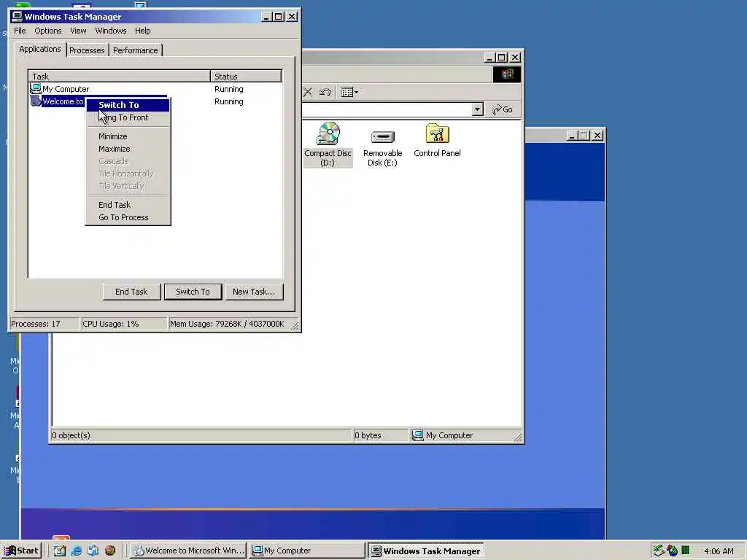Click Running status of My Computer task
Viewport: 747px width, 560px height.
click(x=228, y=89)
